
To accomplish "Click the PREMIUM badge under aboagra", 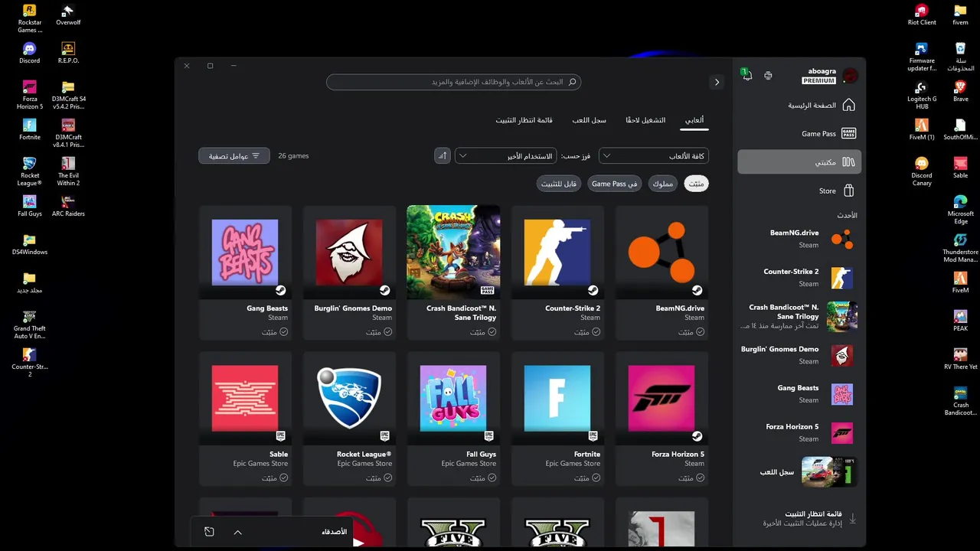I will (818, 80).
